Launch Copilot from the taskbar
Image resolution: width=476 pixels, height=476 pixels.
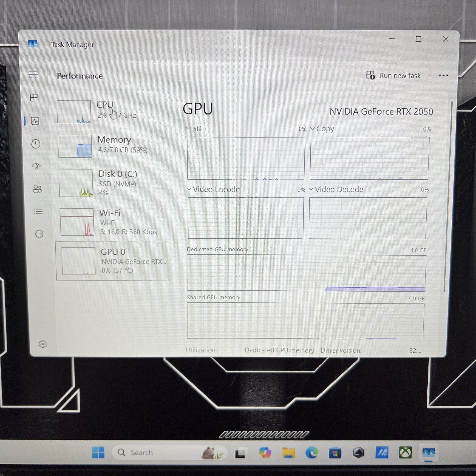[x=265, y=453]
